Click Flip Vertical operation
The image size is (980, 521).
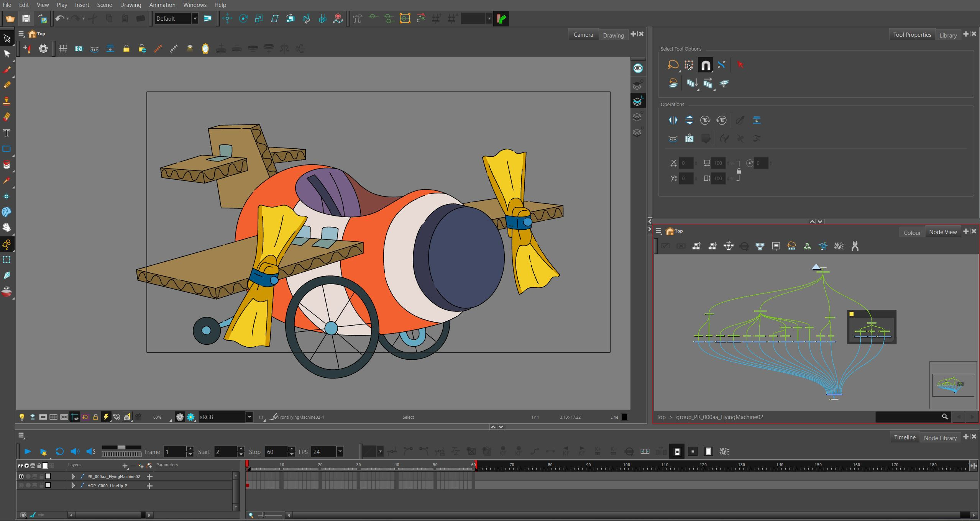click(x=689, y=120)
